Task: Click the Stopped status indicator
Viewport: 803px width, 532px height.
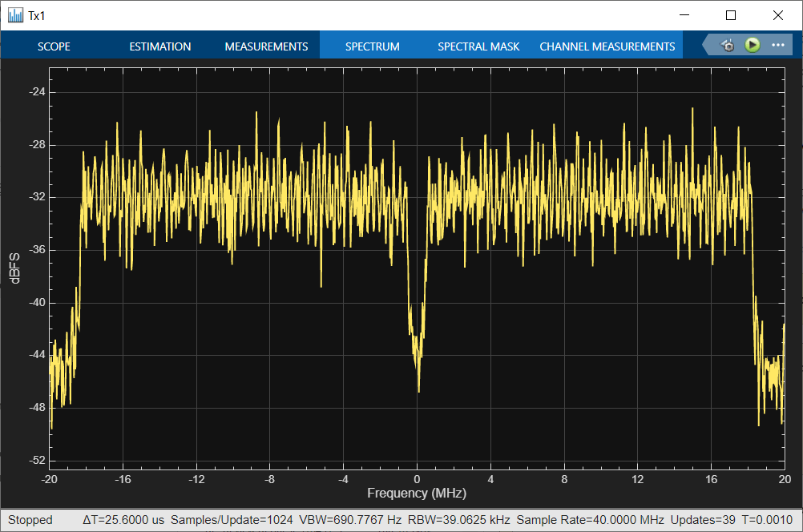Action: (30, 520)
